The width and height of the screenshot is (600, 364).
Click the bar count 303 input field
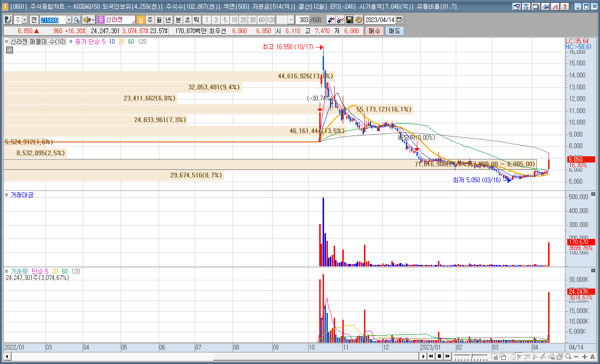pos(303,20)
